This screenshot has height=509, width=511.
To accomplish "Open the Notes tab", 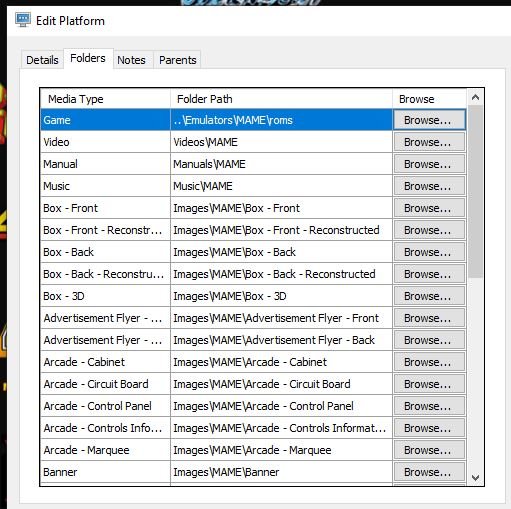I will click(x=131, y=60).
